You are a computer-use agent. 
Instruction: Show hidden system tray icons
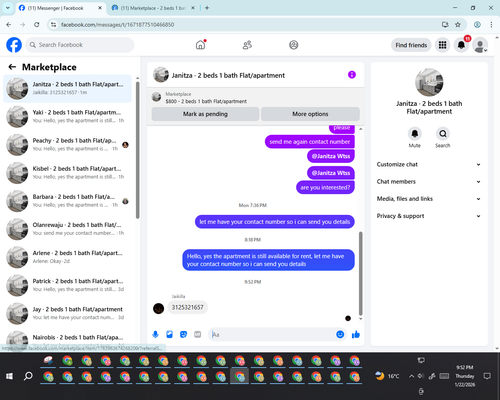[x=411, y=376]
